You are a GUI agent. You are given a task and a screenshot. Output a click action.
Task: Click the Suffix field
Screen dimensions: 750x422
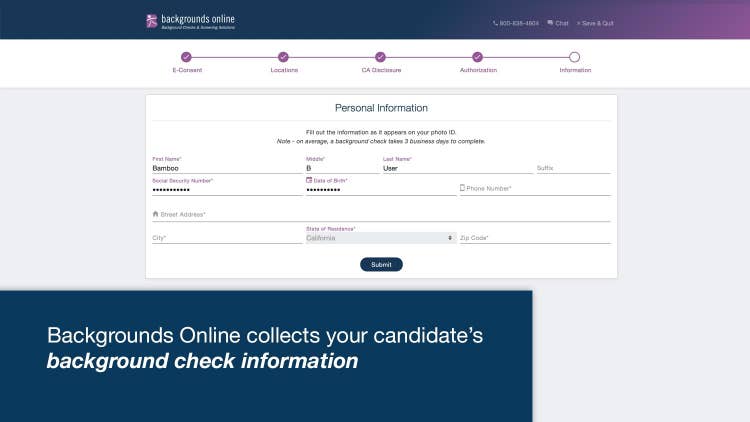(x=574, y=168)
